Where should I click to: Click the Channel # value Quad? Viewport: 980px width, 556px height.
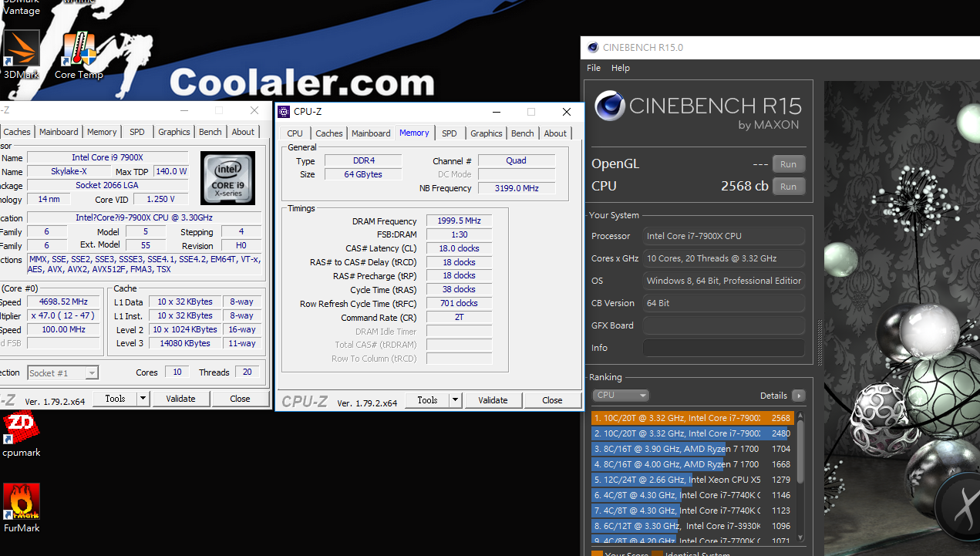[x=517, y=161]
